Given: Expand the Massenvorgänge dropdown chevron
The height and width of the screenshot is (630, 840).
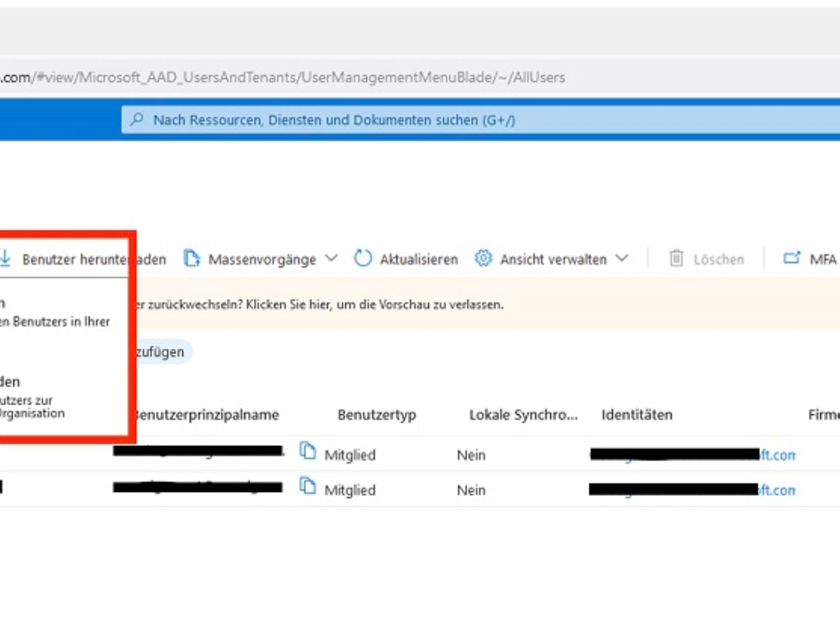Looking at the screenshot, I should point(332,258).
